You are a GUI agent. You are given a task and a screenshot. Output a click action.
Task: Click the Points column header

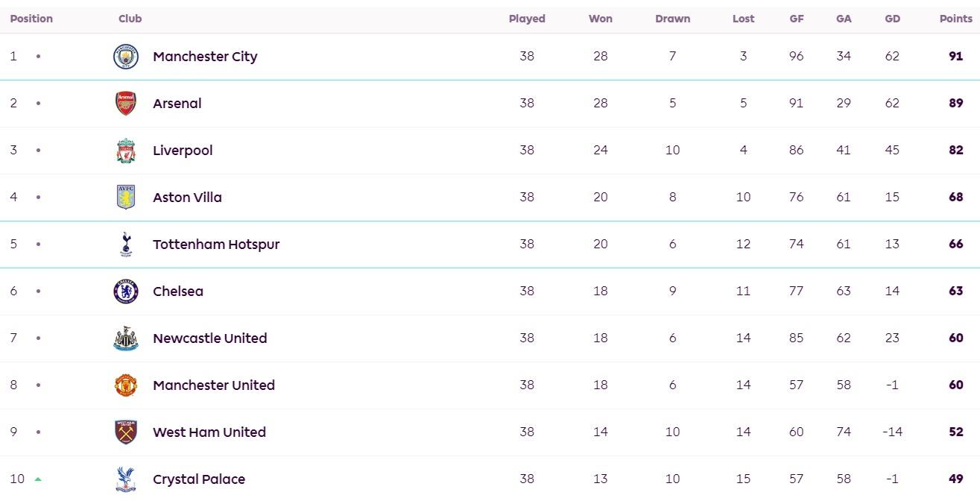pyautogui.click(x=955, y=19)
